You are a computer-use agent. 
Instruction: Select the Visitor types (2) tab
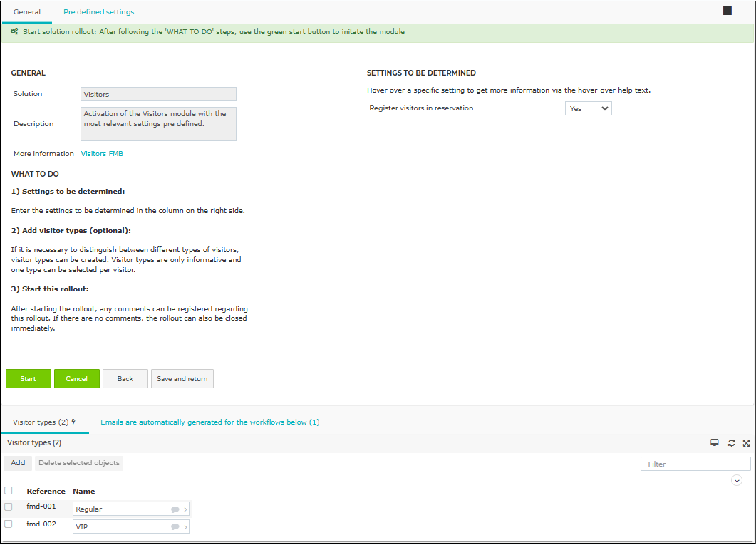coord(44,422)
